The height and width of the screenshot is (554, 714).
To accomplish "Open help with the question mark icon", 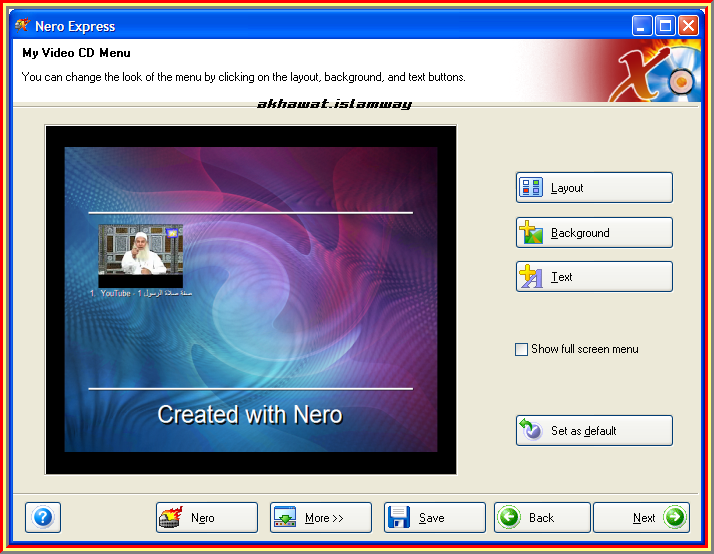I will point(43,518).
